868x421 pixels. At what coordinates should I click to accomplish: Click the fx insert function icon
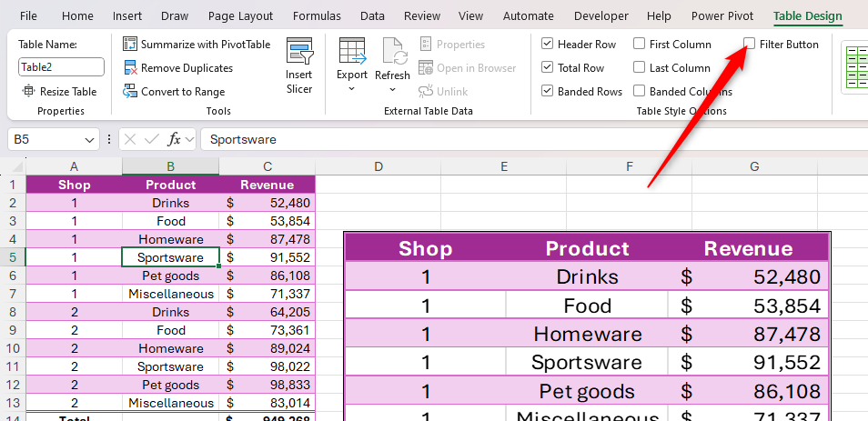click(x=174, y=139)
